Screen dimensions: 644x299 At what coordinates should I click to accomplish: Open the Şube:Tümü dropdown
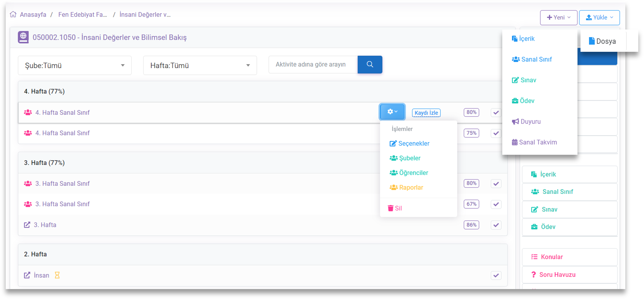(x=75, y=65)
